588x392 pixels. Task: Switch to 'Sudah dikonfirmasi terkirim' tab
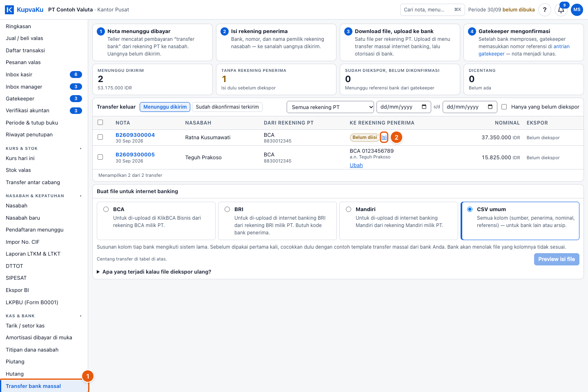point(227,107)
